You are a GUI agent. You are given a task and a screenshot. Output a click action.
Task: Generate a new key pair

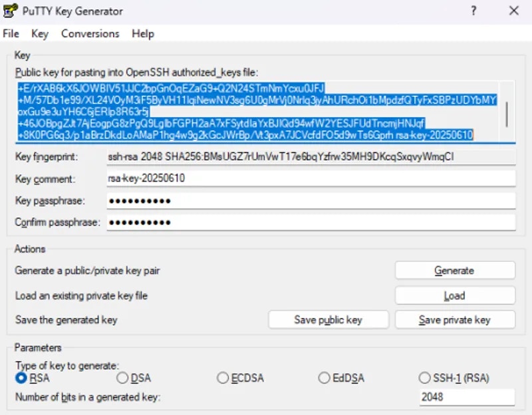click(455, 270)
